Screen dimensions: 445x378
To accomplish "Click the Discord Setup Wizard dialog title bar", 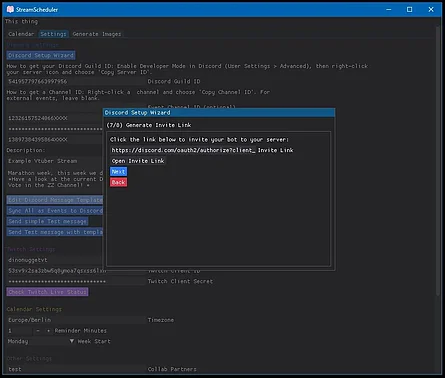I will (219, 113).
